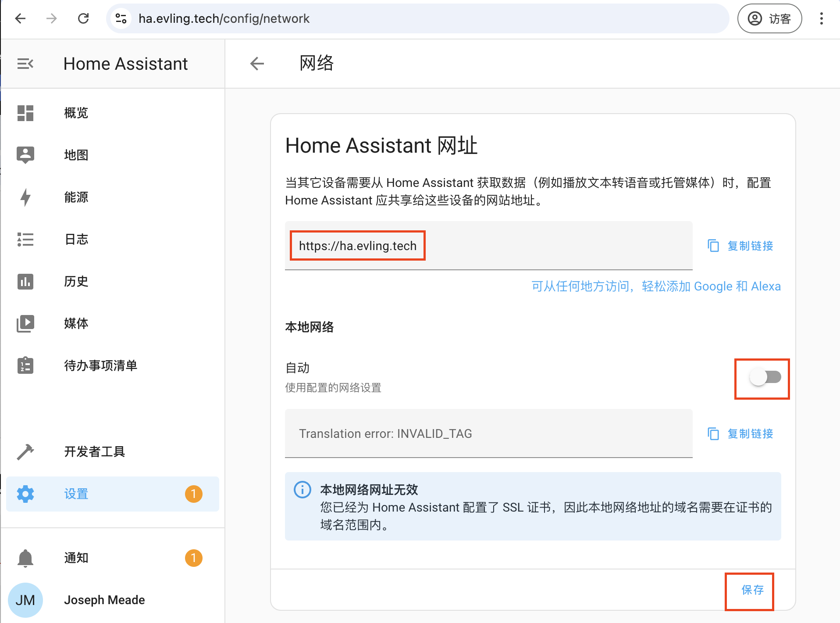Image resolution: width=840 pixels, height=623 pixels.
Task: Click 复制链接 next to the local URL
Action: [750, 433]
